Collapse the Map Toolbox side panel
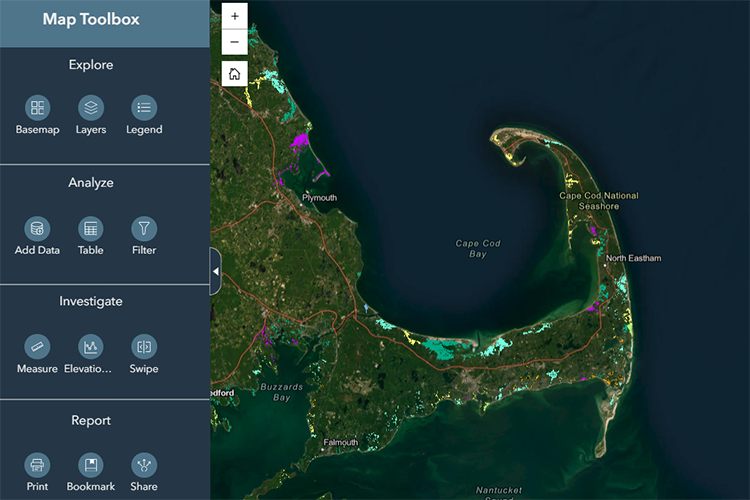The width and height of the screenshot is (750, 500). point(216,271)
